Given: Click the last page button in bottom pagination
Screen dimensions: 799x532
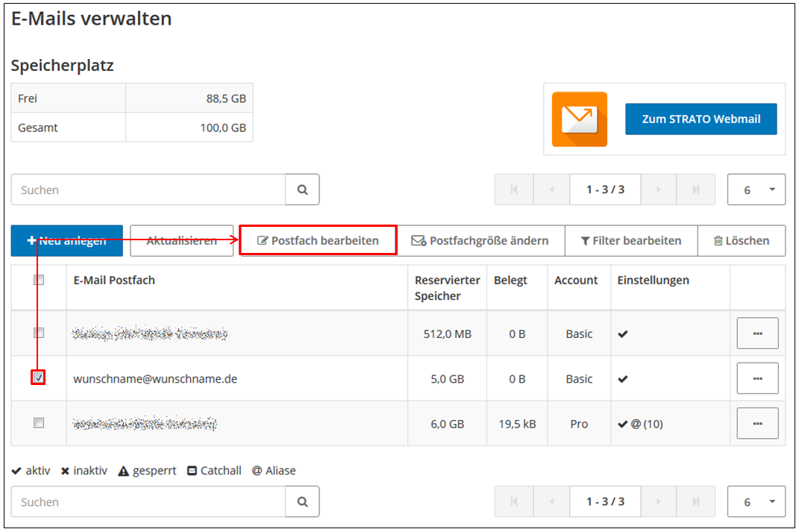Looking at the screenshot, I should [x=695, y=501].
